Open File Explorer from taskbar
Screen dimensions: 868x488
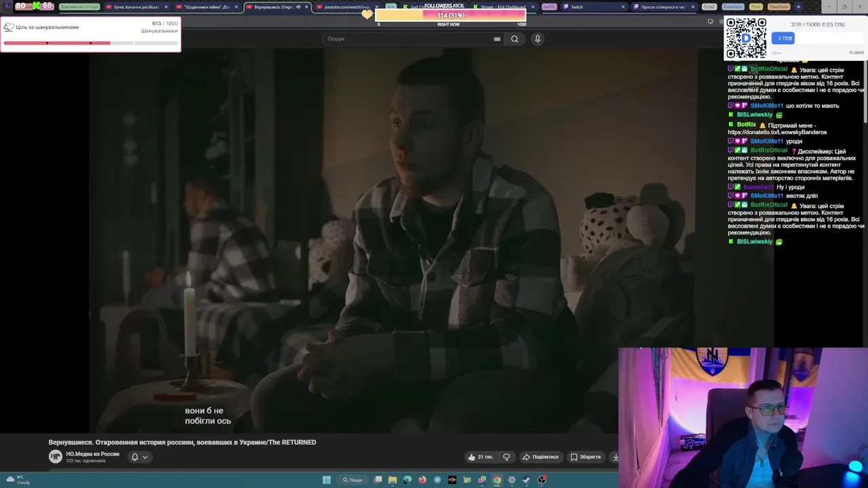pyautogui.click(x=393, y=480)
